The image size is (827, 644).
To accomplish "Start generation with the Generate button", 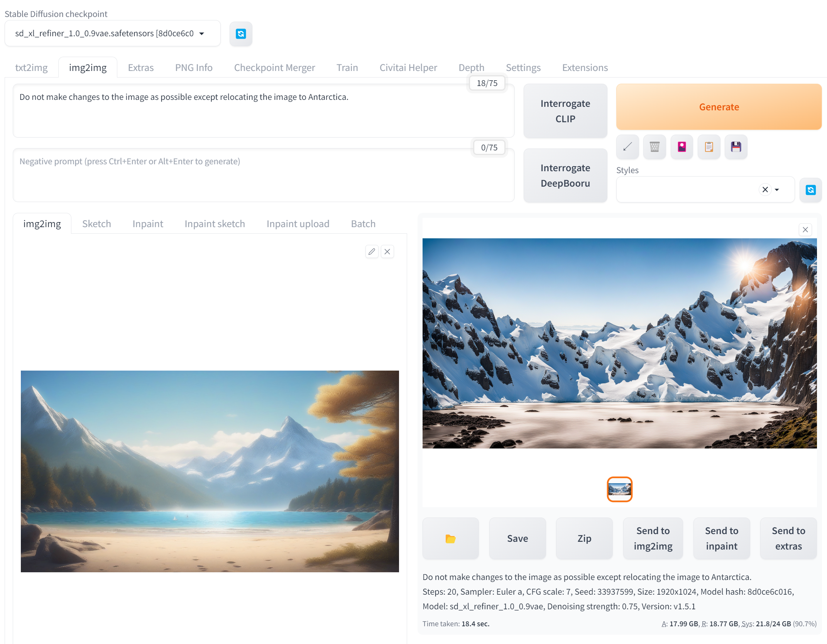I will [719, 107].
